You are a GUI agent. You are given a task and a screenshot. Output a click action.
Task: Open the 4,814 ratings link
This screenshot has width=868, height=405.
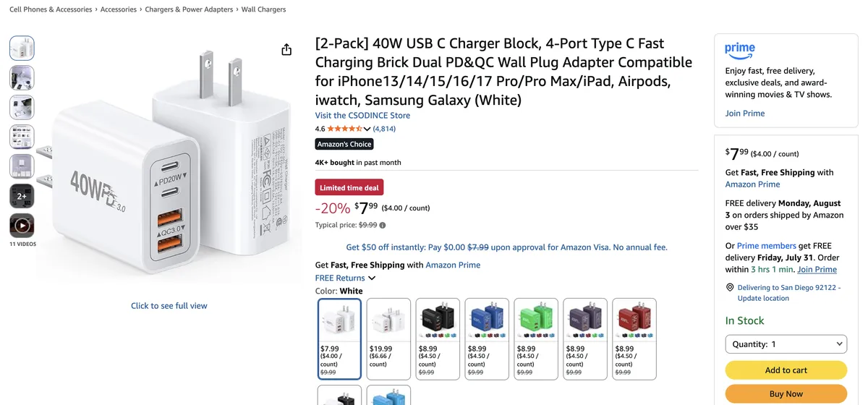(384, 129)
